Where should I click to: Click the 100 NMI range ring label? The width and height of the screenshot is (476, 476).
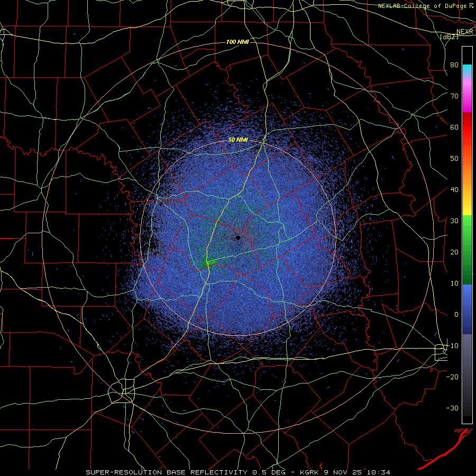[x=237, y=42]
